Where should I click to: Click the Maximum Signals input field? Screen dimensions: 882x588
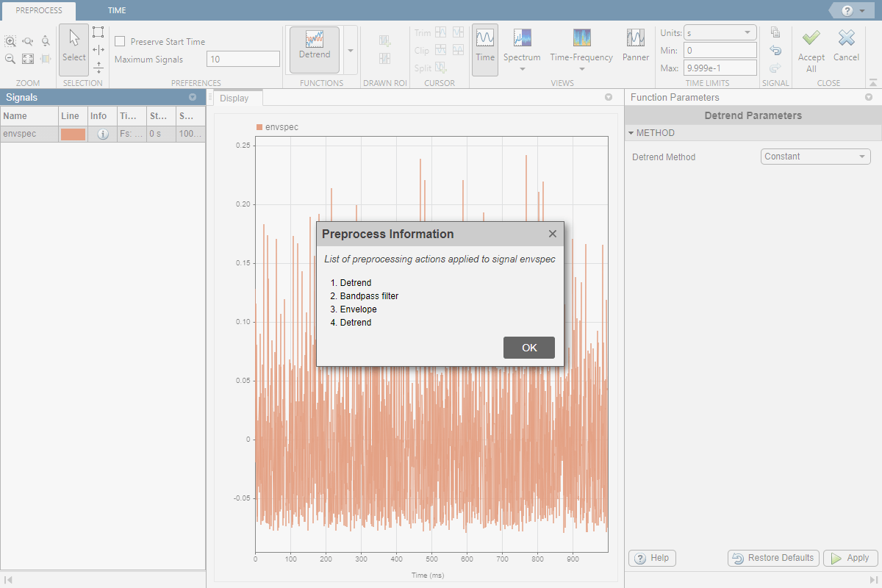click(x=243, y=60)
